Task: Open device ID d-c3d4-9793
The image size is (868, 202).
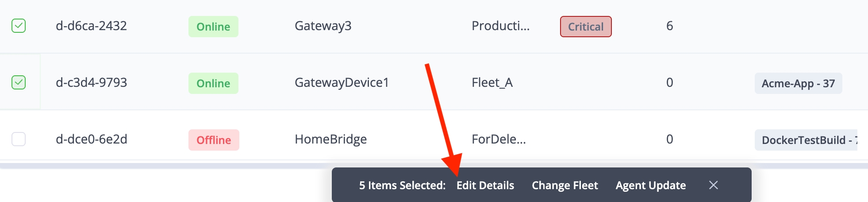Action: 91,82
